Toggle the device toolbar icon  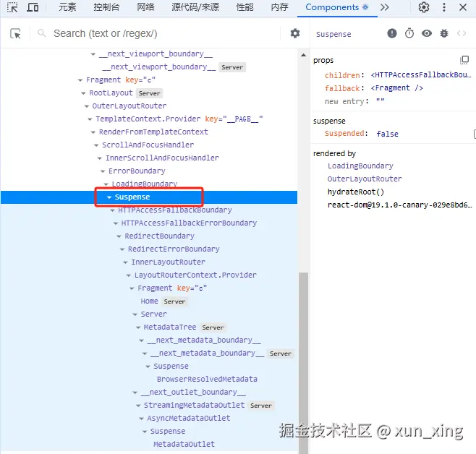point(33,7)
